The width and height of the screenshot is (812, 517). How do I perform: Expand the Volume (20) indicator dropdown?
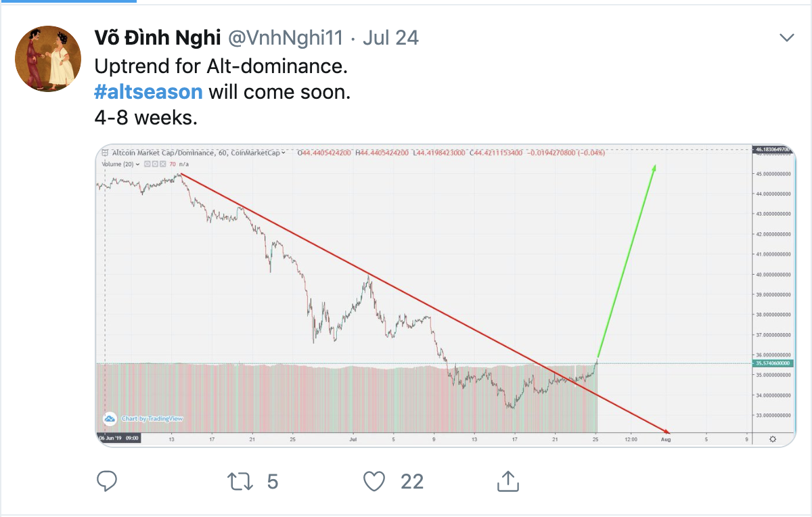click(x=137, y=164)
